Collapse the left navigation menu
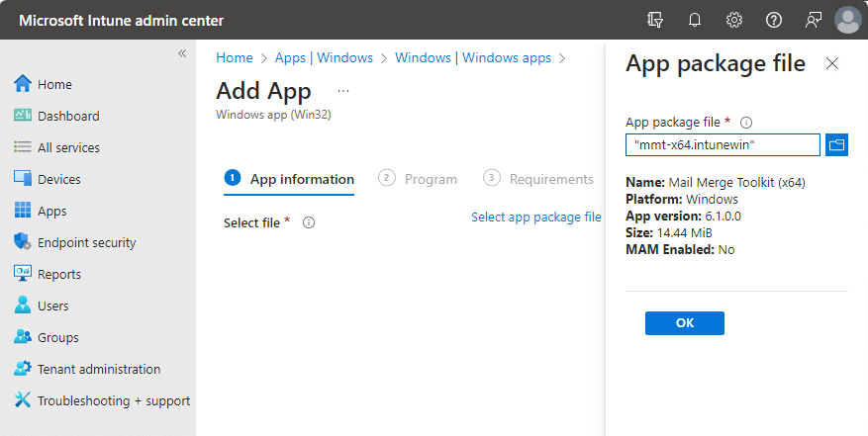868x436 pixels. pyautogui.click(x=182, y=53)
